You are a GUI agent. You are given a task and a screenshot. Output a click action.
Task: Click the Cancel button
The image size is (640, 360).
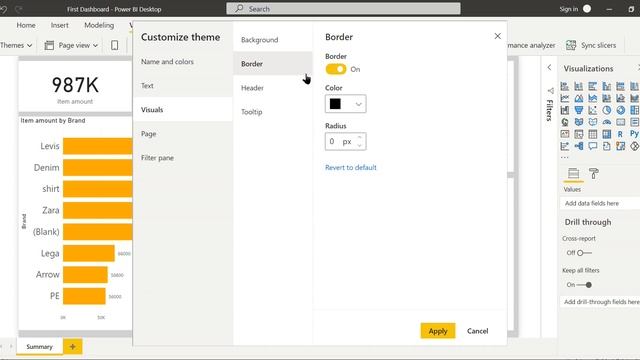(x=478, y=331)
